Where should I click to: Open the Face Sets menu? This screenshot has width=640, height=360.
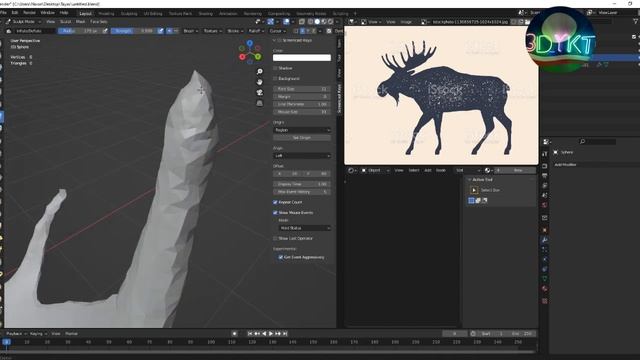98,22
